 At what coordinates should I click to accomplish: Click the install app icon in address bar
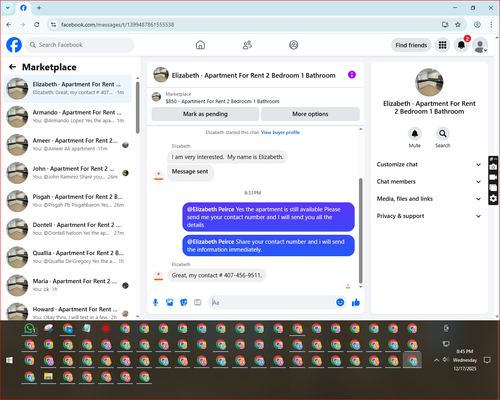pos(445,25)
